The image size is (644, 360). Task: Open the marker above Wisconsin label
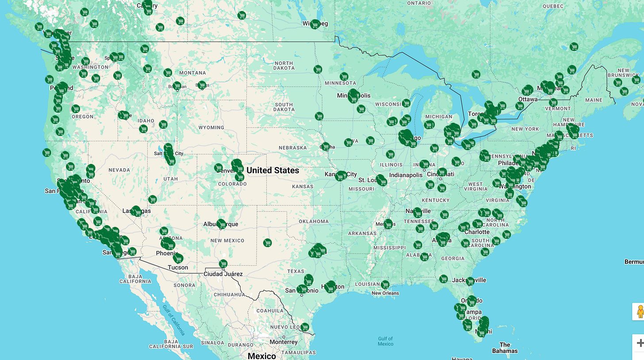point(406,103)
